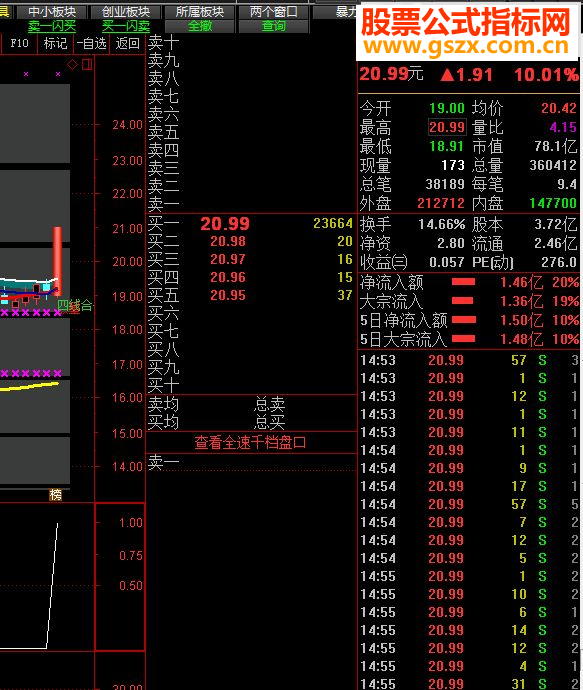This screenshot has width=583, height=690.
Task: Click the 总量 value 360412
Action: coord(553,165)
